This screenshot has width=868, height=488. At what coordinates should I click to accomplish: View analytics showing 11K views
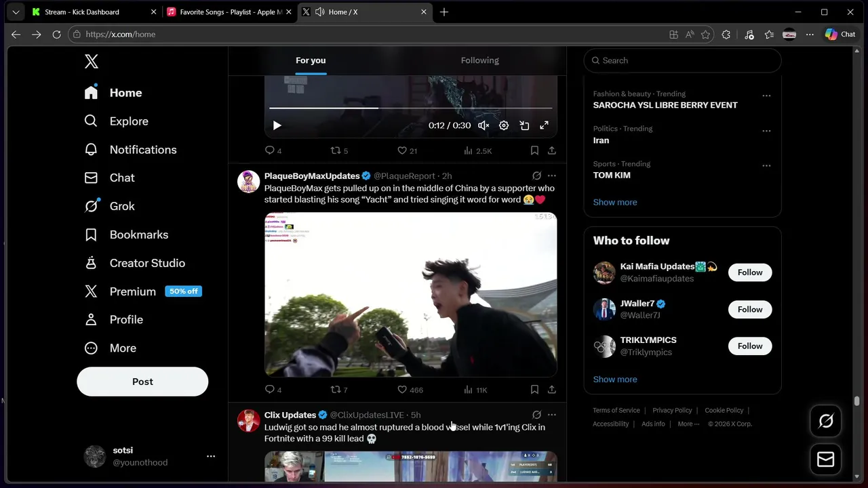pos(476,390)
